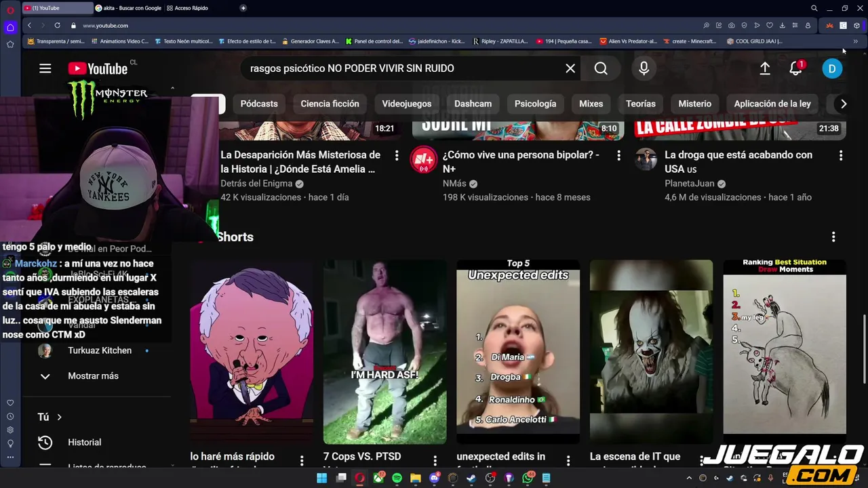
Task: Open the PlanetaJuan channel avatar
Action: point(646,161)
